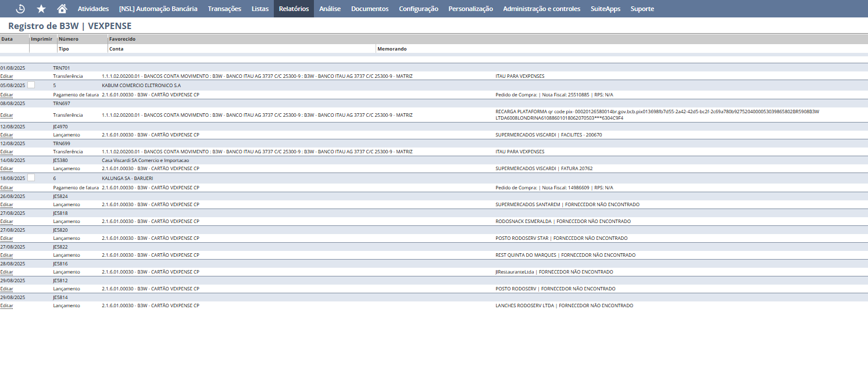Click the Favorecido column header
This screenshot has width=868, height=381.
coord(122,39)
